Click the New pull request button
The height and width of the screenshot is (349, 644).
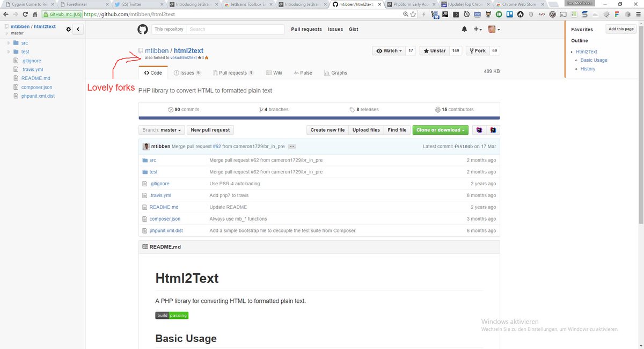pyautogui.click(x=210, y=130)
